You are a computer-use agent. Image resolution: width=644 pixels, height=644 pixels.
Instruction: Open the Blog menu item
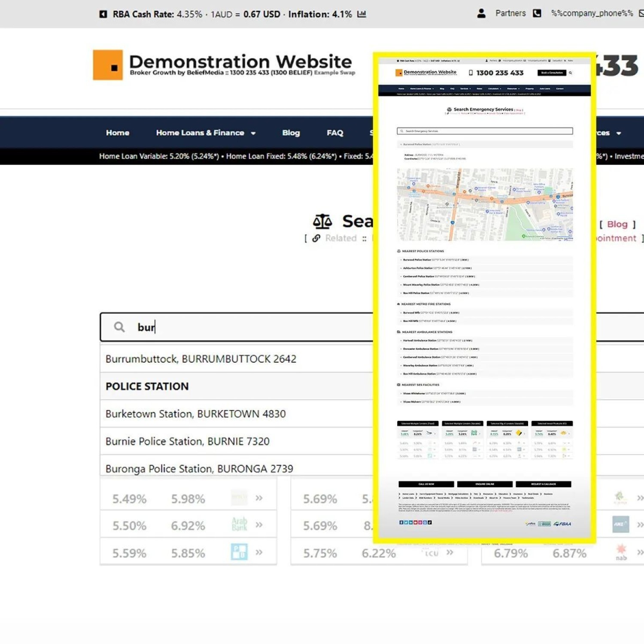click(x=291, y=133)
